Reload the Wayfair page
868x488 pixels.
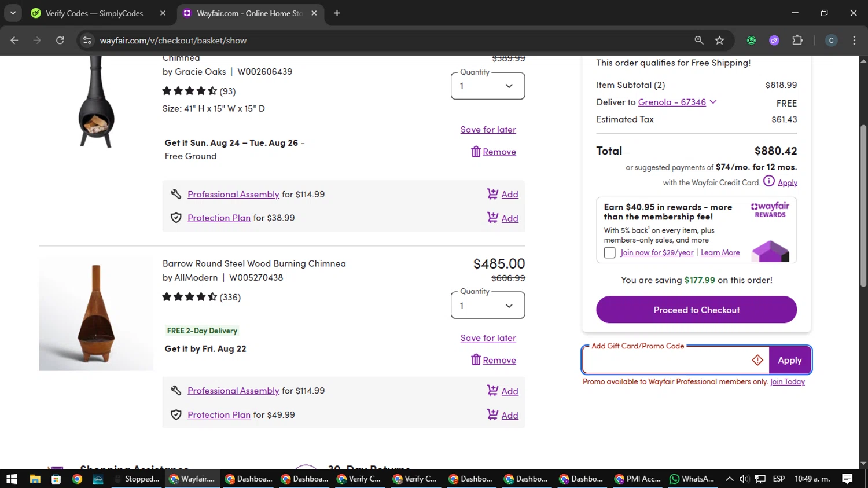(x=60, y=41)
